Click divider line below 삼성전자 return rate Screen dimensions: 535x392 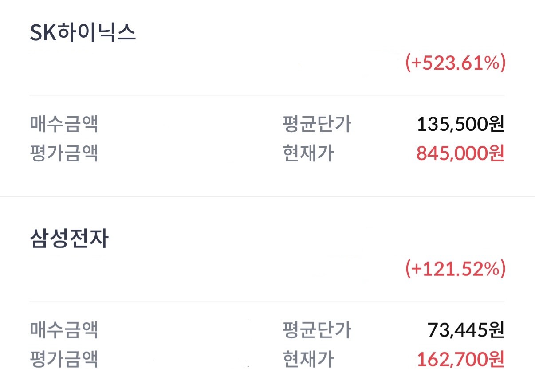267,302
